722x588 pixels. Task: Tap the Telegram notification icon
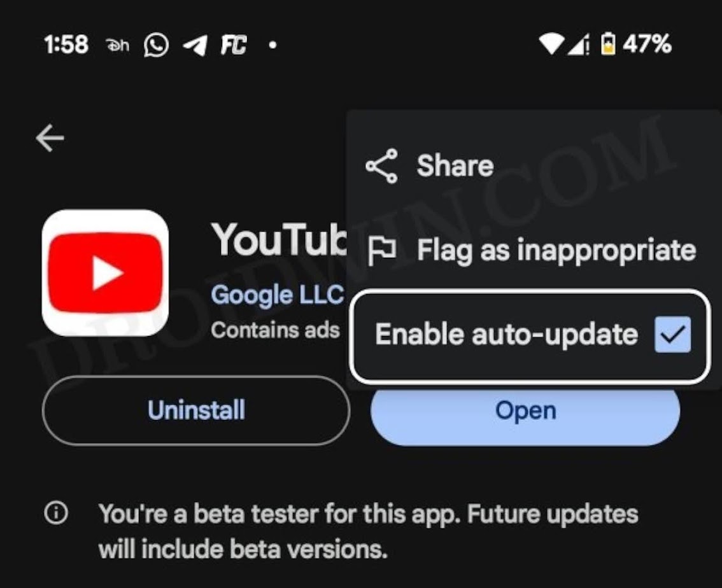pyautogui.click(x=195, y=45)
